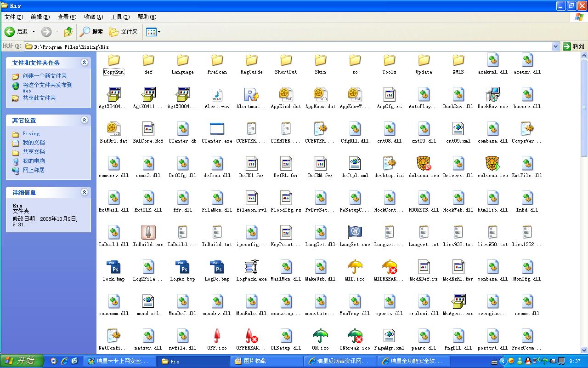
Task: Select the LogPack.exe archive icon
Action: click(251, 268)
